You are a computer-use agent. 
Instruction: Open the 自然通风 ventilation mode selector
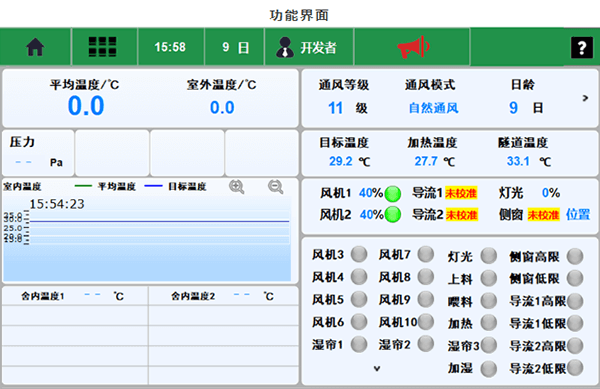[x=433, y=108]
